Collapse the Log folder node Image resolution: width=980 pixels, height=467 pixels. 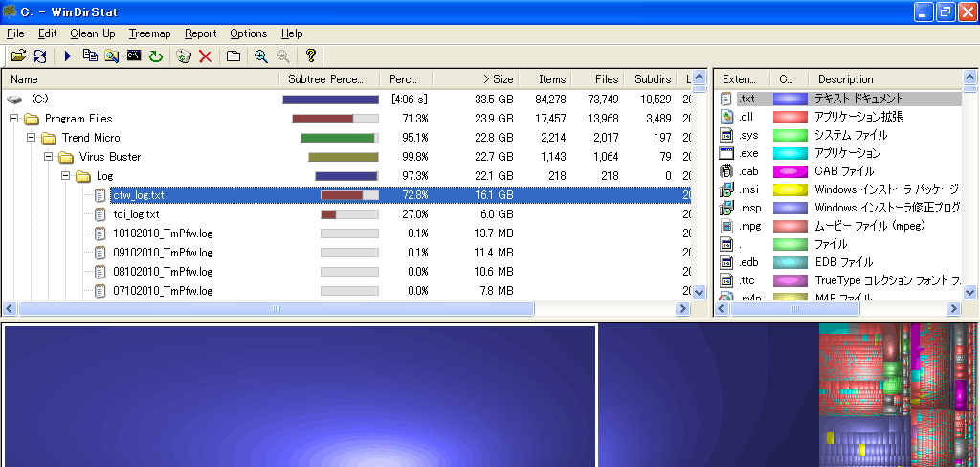coord(66,176)
